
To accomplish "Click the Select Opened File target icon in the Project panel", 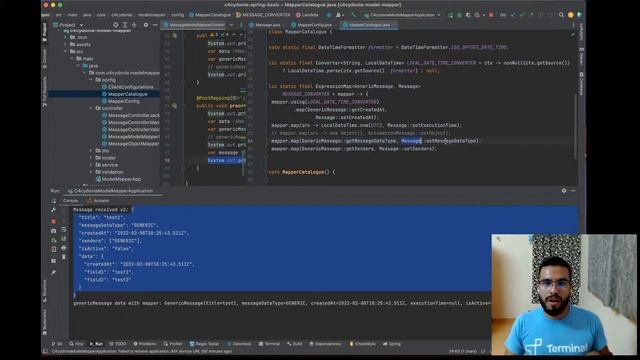I will (116, 25).
